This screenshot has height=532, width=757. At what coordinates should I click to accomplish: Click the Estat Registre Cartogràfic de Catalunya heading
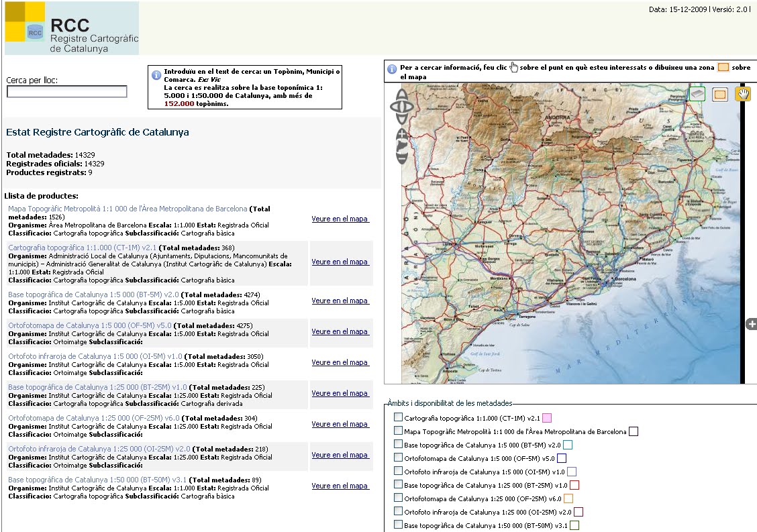pos(97,132)
